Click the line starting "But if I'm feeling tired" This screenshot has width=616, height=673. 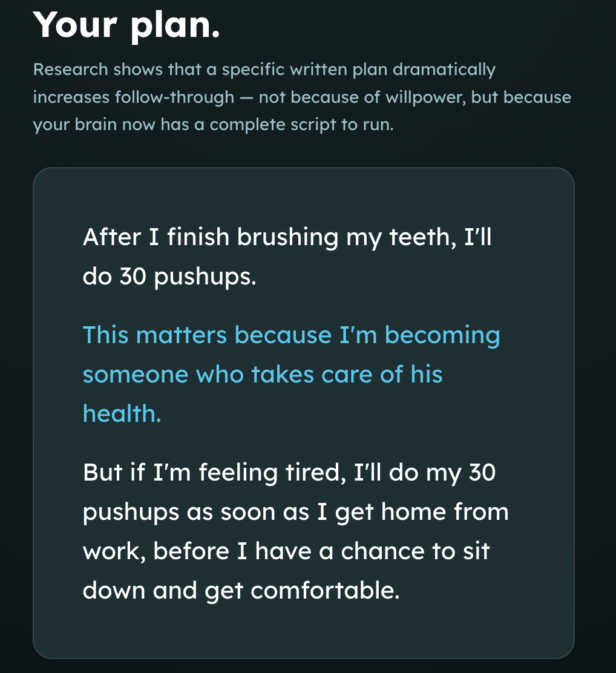coord(289,472)
